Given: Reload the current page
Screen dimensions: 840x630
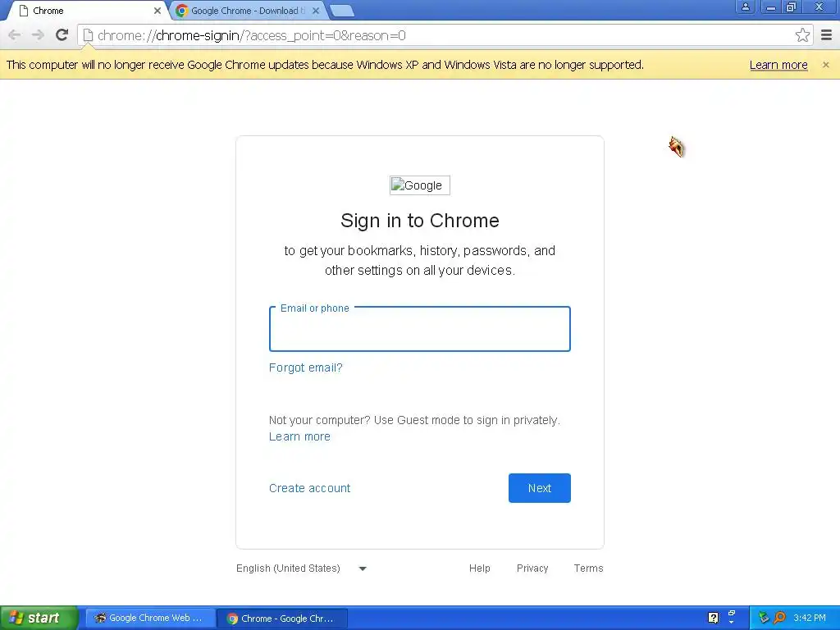Looking at the screenshot, I should (62, 35).
